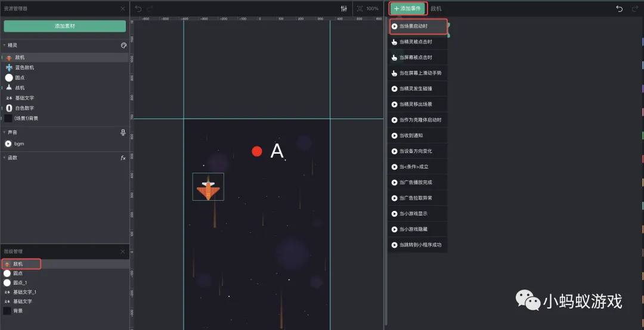Screen dimensions: 644x330
Task: Select 背景 layer in 层级管理
Action: (x=65, y=311)
